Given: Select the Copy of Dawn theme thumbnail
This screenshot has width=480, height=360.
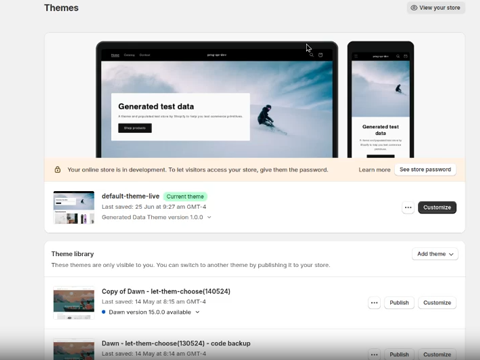Looking at the screenshot, I should point(74,303).
